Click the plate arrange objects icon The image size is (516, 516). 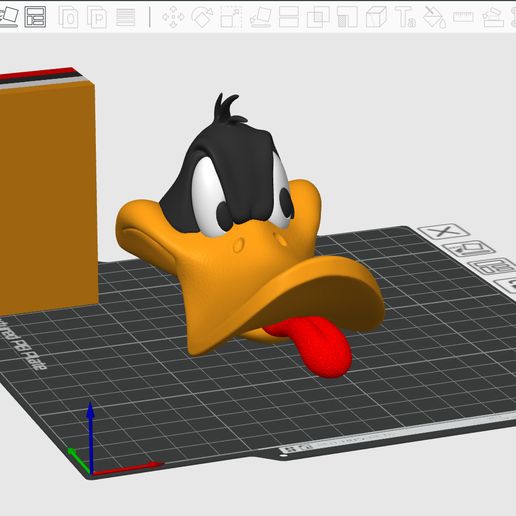point(493,266)
